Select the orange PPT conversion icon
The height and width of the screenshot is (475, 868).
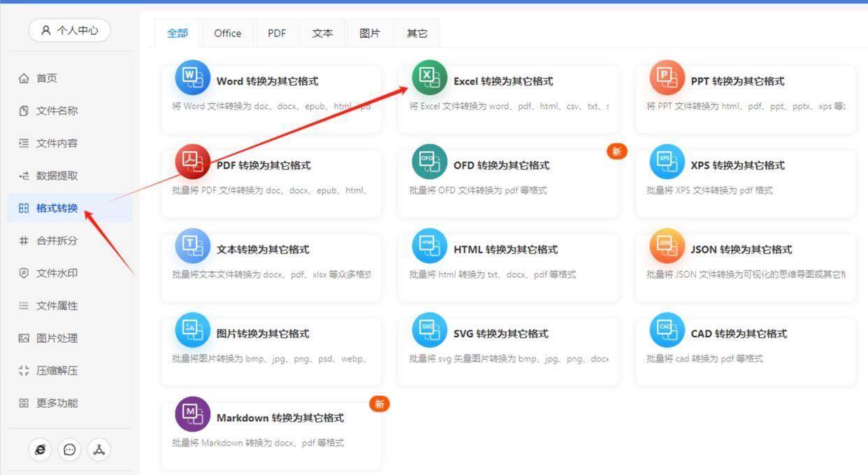(x=667, y=78)
